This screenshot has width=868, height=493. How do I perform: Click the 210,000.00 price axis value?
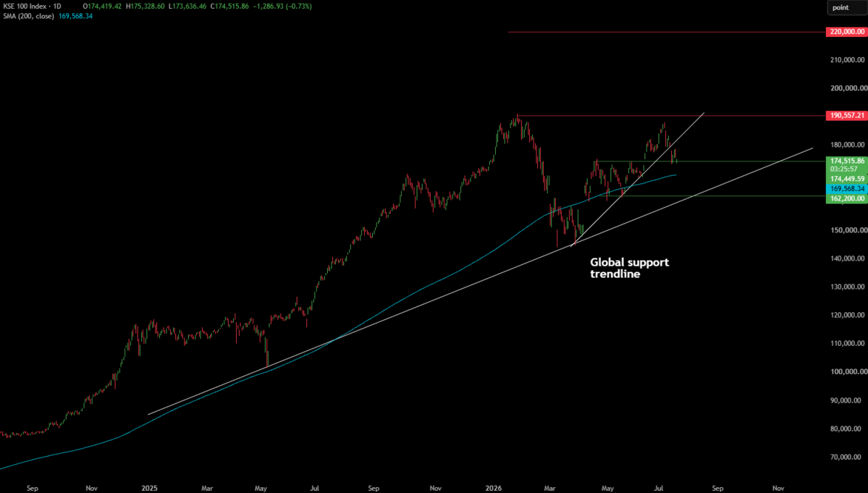[x=848, y=60]
